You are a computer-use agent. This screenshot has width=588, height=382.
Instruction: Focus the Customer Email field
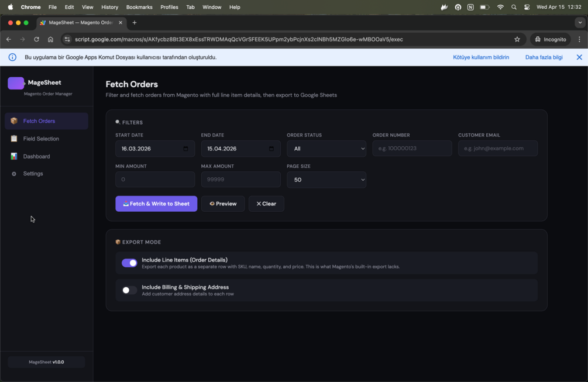tap(498, 149)
